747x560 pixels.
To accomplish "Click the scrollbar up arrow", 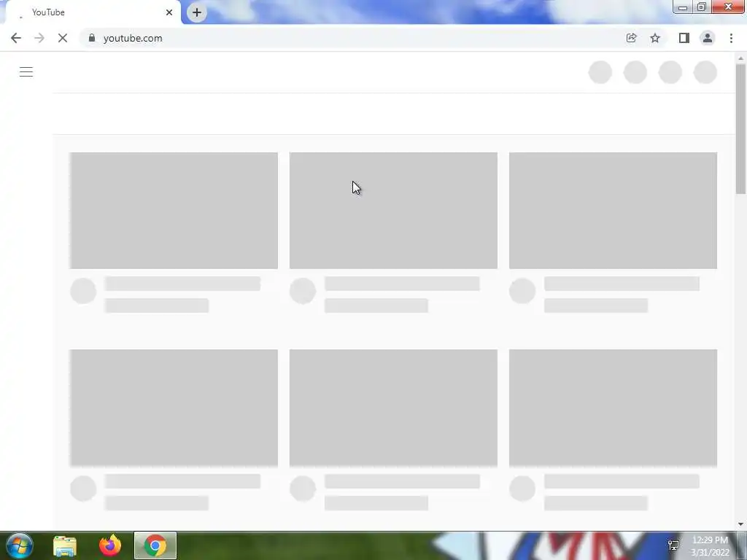I will (x=740, y=58).
